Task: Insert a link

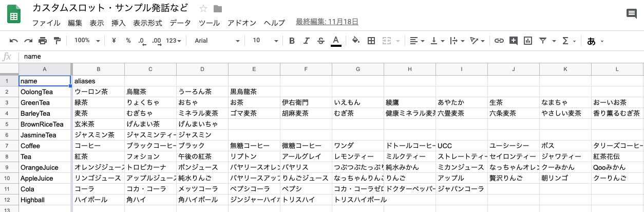Action: (499, 41)
